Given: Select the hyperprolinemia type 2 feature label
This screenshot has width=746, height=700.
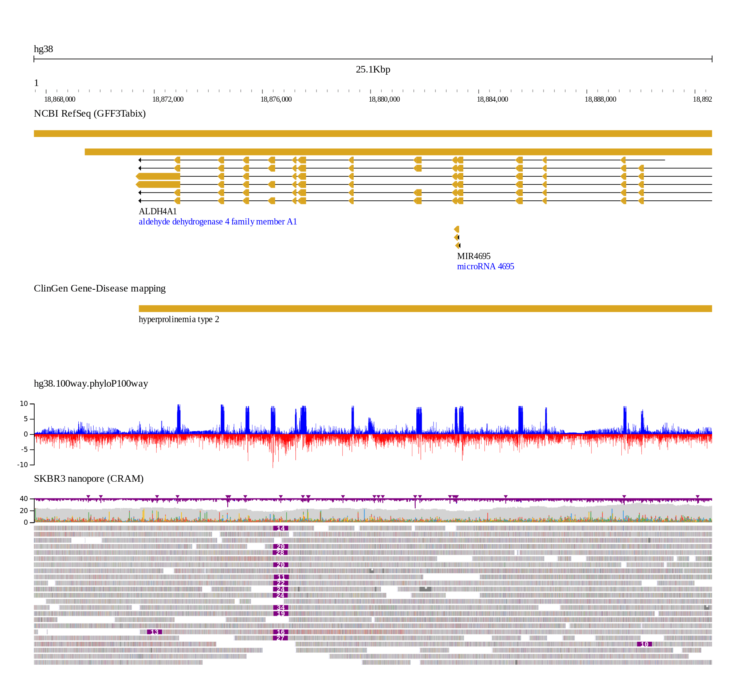Looking at the screenshot, I should click(x=178, y=319).
